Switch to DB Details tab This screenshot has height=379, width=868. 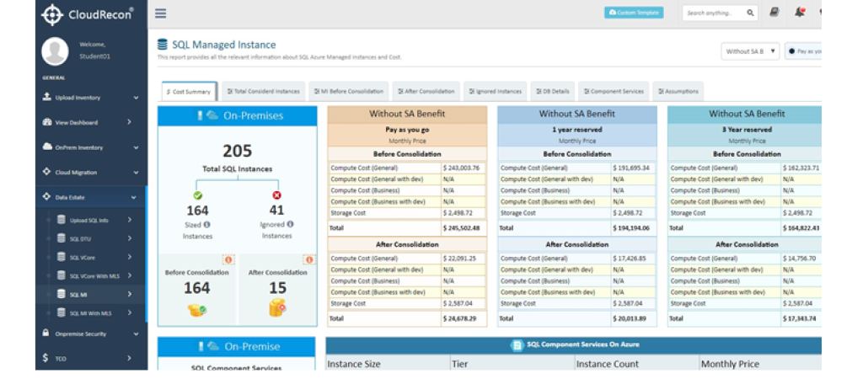553,91
